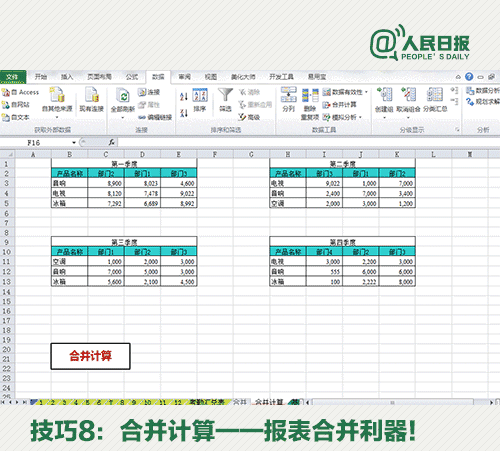Click the 分列 text-to-columns icon
This screenshot has height=451, width=500.
289,99
